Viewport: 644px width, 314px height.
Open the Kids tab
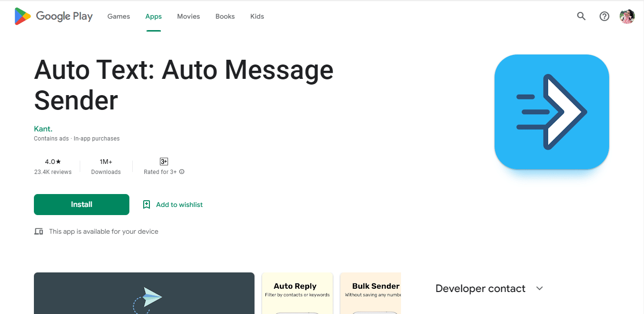coord(257,16)
